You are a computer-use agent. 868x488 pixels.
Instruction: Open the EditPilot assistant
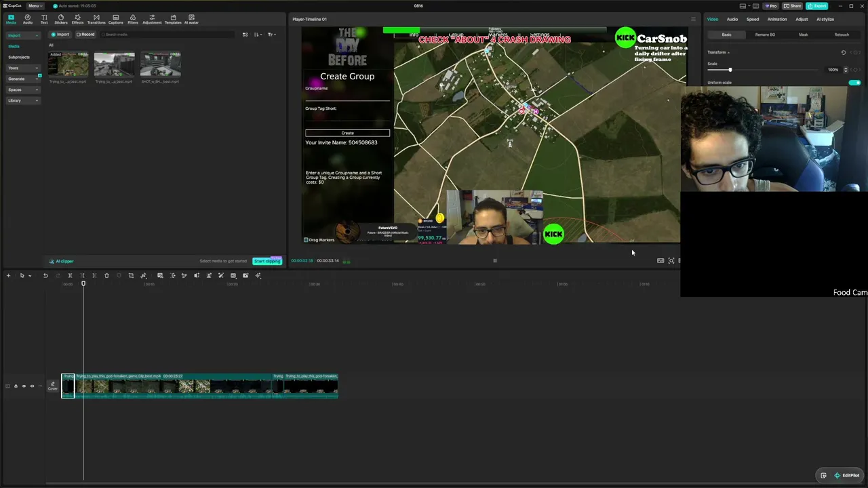click(847, 475)
